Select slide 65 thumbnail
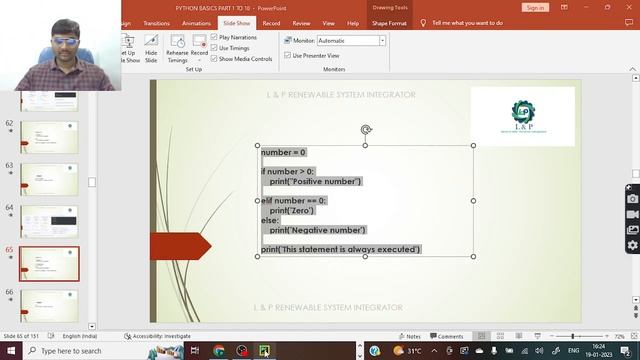The image size is (640, 360). click(49, 264)
